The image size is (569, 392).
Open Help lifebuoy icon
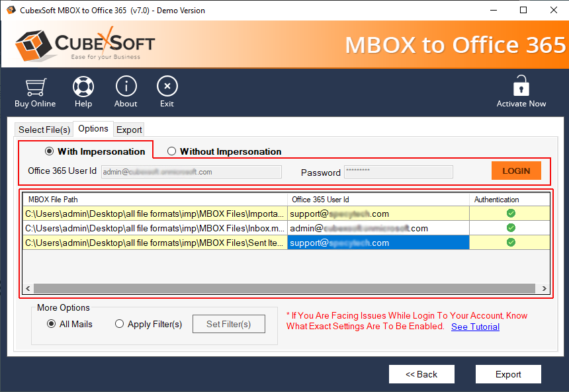[x=83, y=87]
